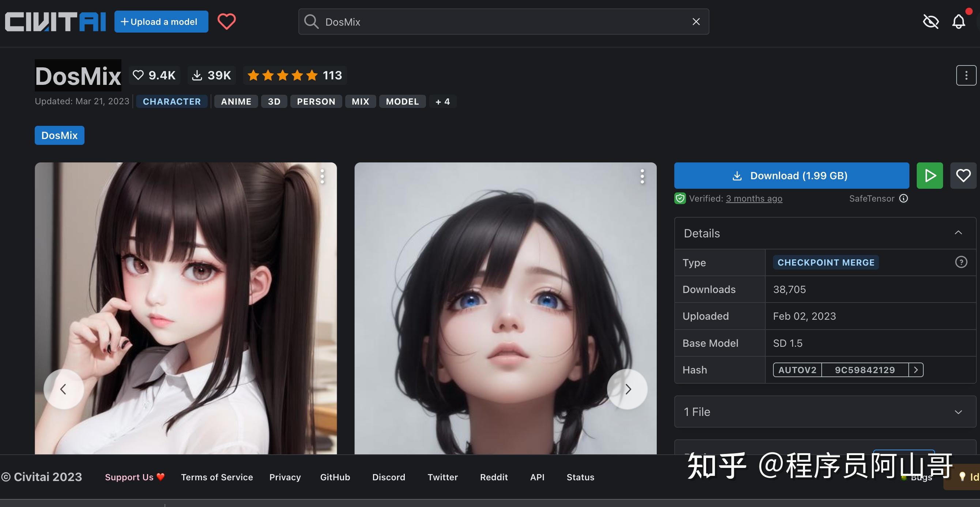Clear the DosMix search text
Viewport: 980px width, 507px height.
pyautogui.click(x=696, y=22)
